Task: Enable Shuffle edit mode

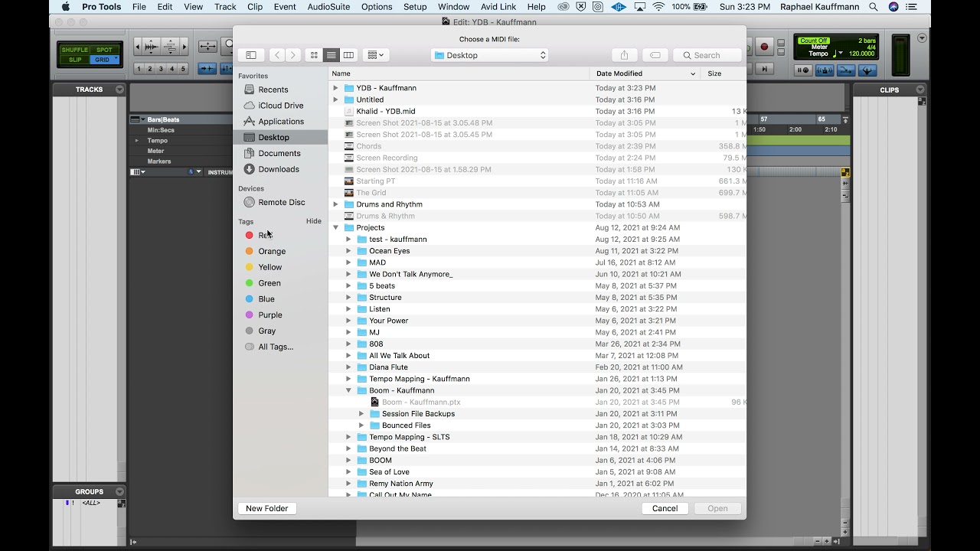Action: pos(75,50)
